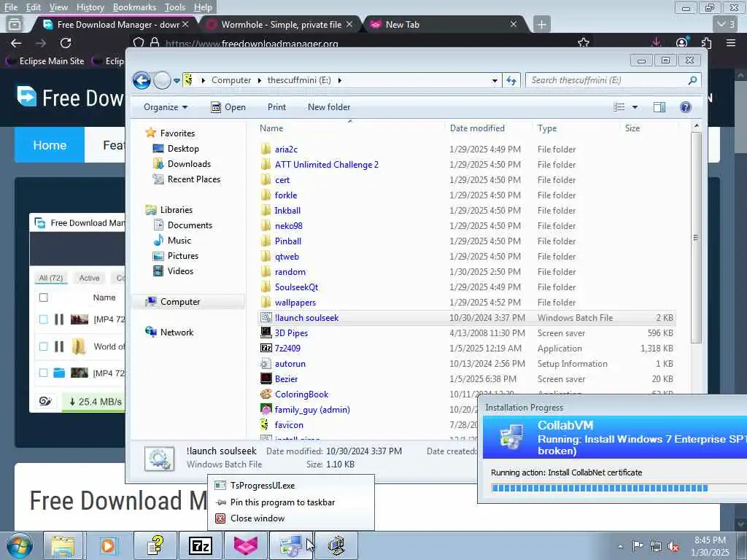The height and width of the screenshot is (560, 747).
Task: Open the Windows Media Player taskbar icon
Action: [x=108, y=545]
